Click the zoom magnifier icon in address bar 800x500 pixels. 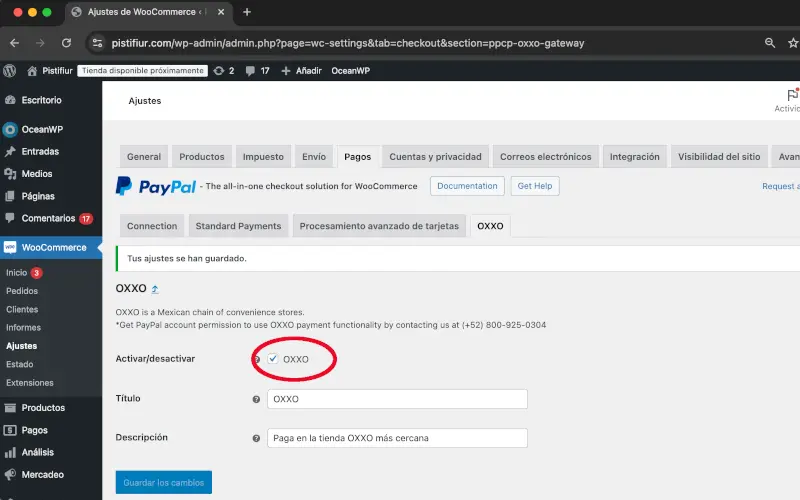click(770, 43)
